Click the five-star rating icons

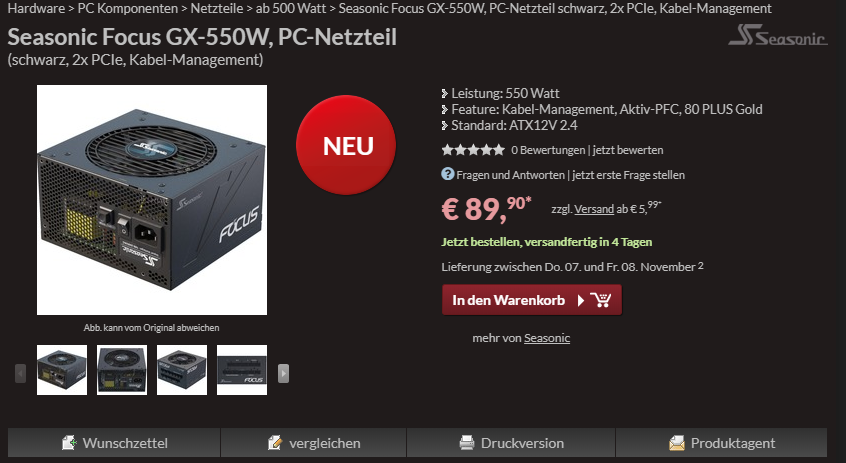(473, 150)
